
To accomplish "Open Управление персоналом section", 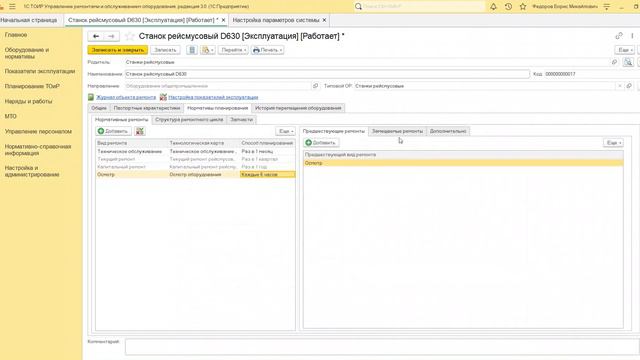I will pyautogui.click(x=38, y=131).
